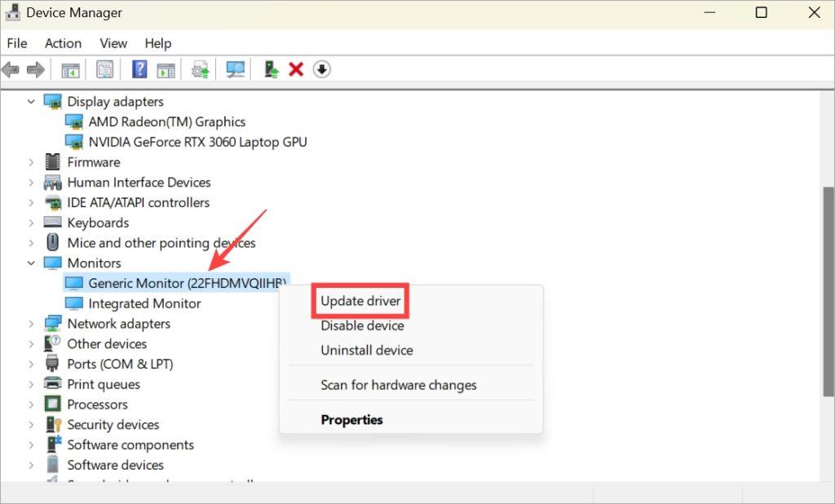This screenshot has width=835, height=504.
Task: Expand the Network adapters category
Action: coord(32,324)
